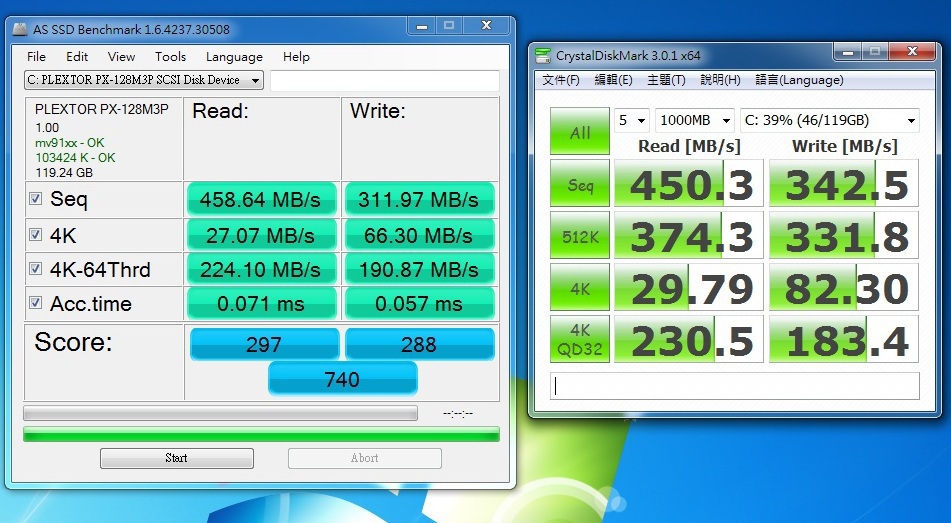The height and width of the screenshot is (523, 951).
Task: Open the test count dropdown showing 5
Action: 631,120
